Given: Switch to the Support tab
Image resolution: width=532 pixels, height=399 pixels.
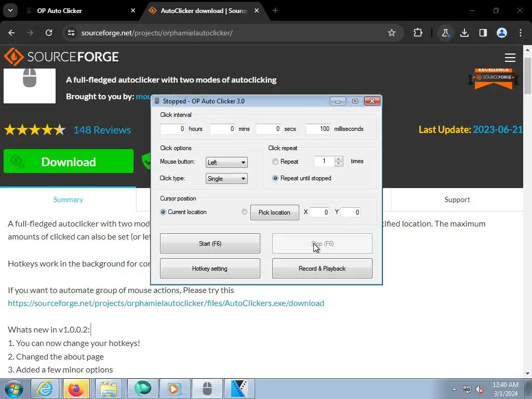Looking at the screenshot, I should (457, 199).
